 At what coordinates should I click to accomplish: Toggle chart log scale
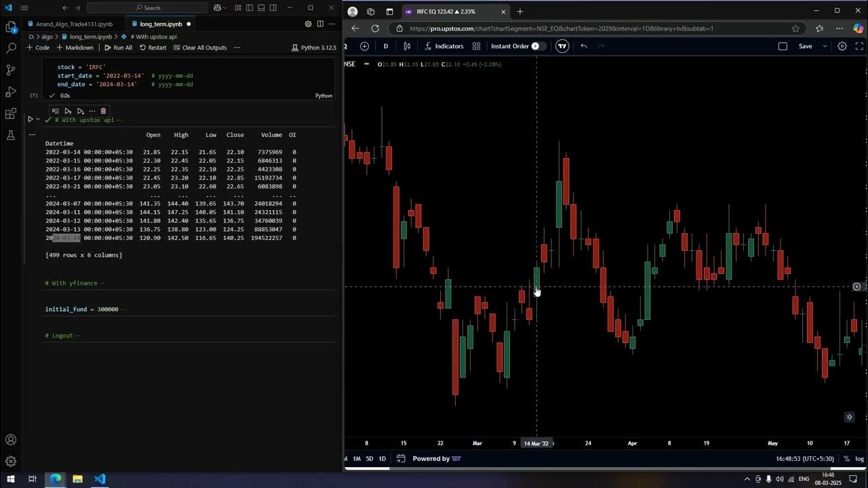click(859, 459)
